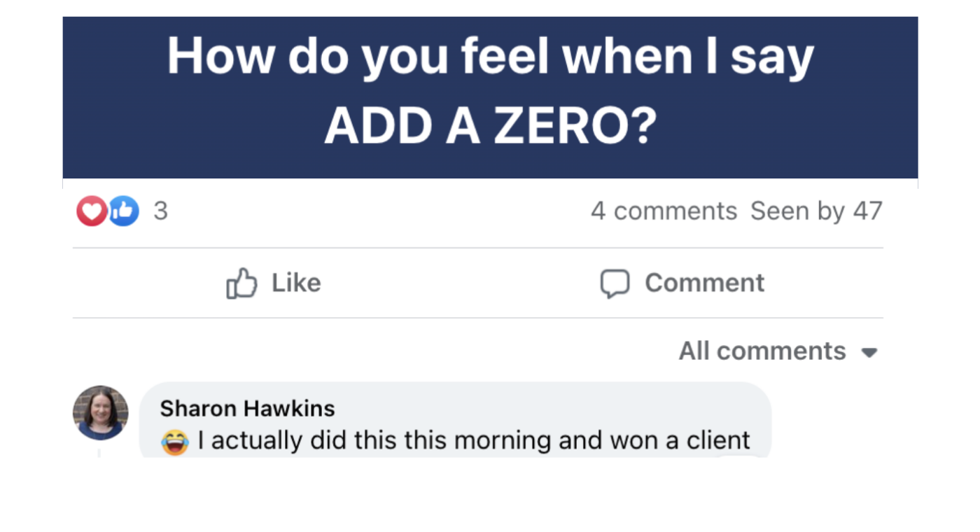980x532 pixels.
Task: Click the reaction count number 3
Action: click(160, 211)
